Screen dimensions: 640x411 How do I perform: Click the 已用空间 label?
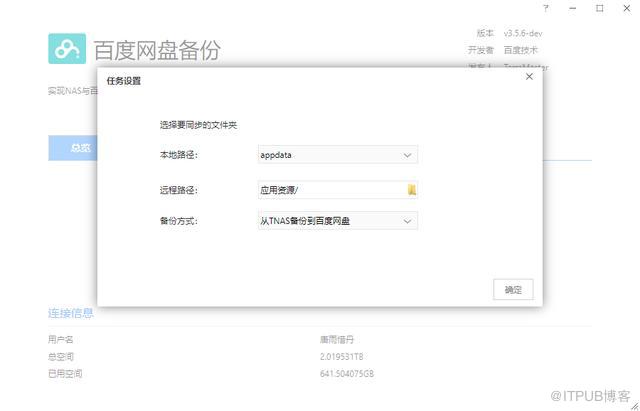coord(65,373)
